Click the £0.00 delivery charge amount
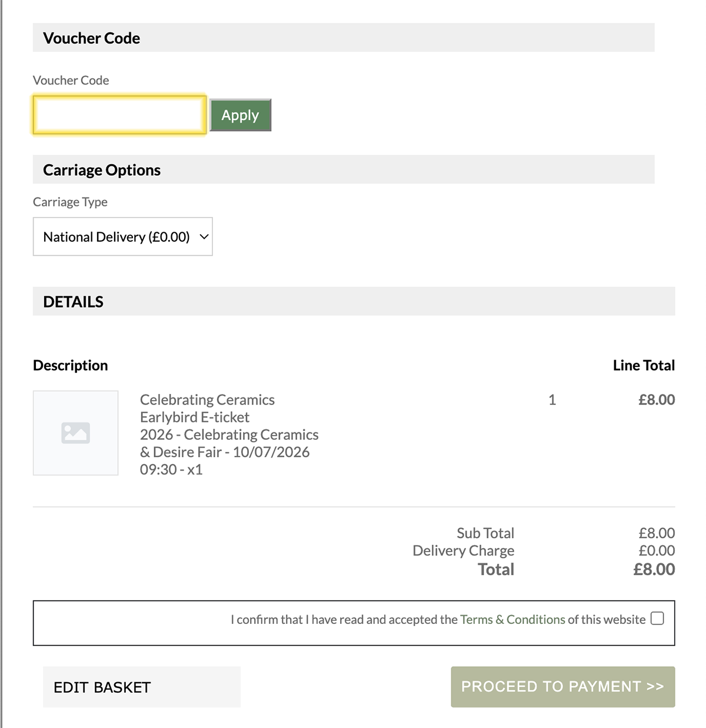 [657, 550]
